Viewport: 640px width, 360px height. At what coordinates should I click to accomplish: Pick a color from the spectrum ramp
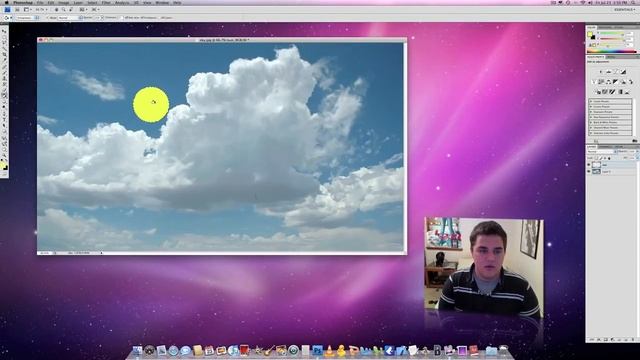612,51
